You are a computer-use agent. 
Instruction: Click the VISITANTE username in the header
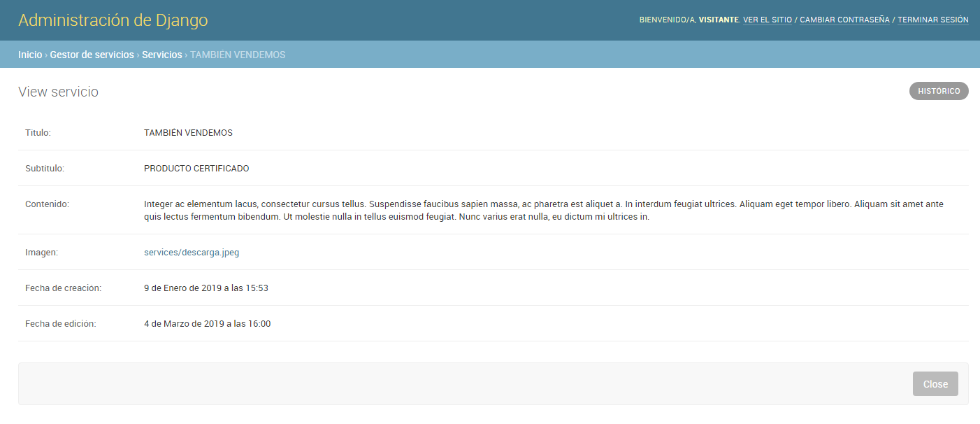(719, 20)
